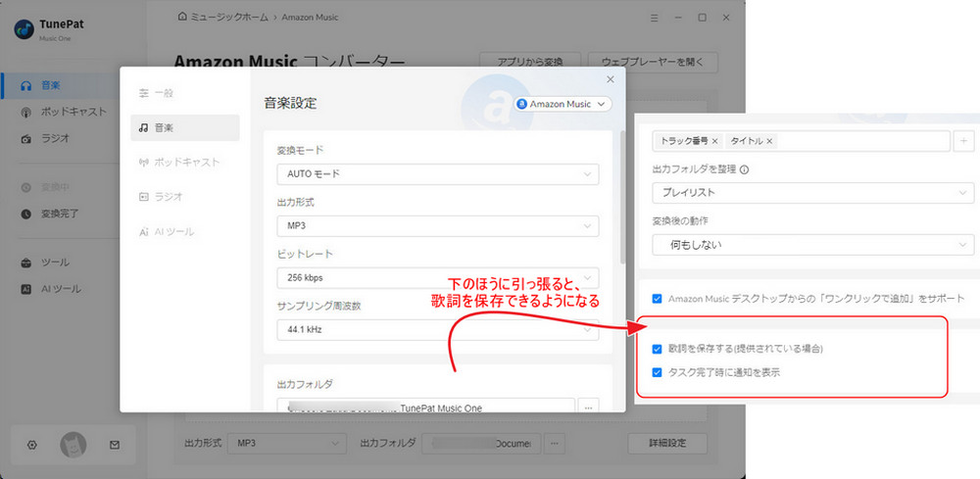Expand the 出力形式 MP3 dropdown in the settings dialog
Screen dimensions: 980x479
[437, 226]
